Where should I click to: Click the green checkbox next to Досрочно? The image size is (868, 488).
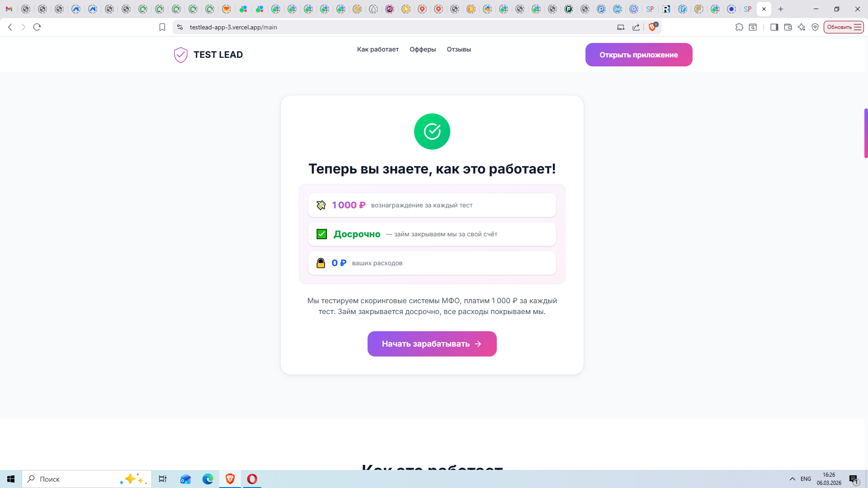pos(321,234)
